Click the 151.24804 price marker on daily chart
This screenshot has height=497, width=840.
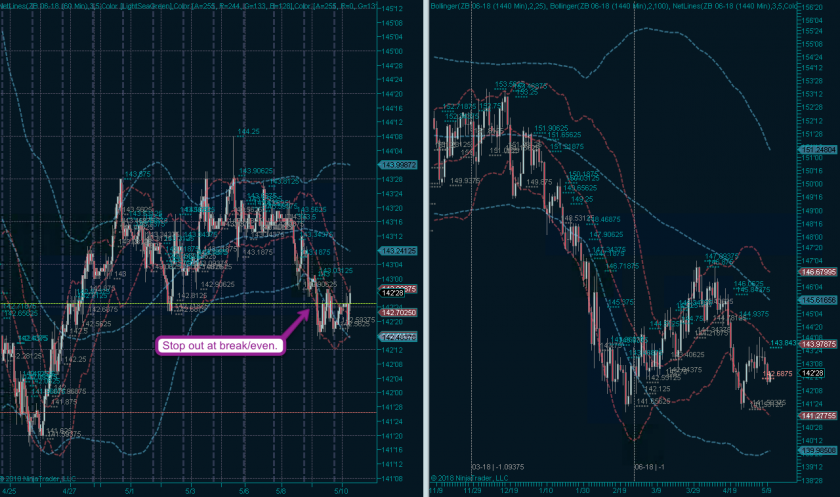pos(818,149)
